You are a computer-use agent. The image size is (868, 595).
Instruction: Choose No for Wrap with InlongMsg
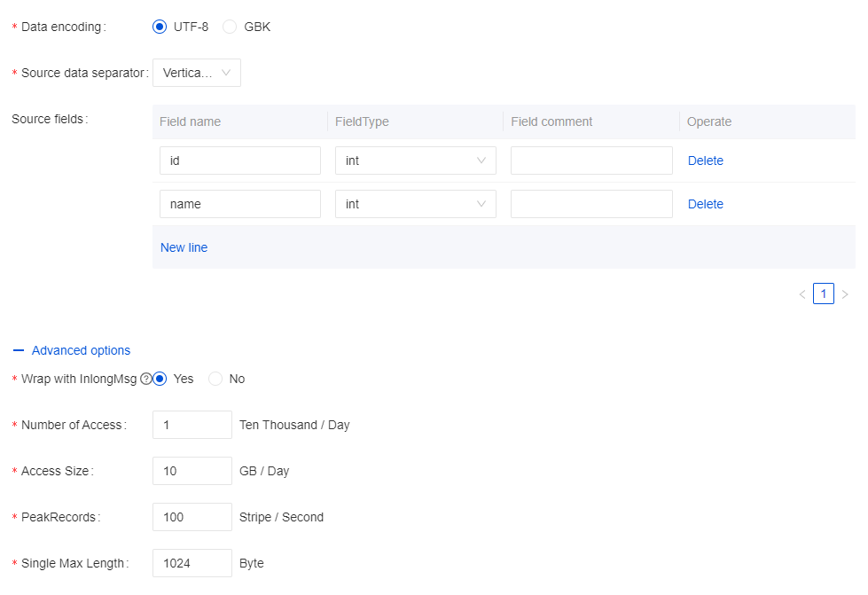pos(215,379)
